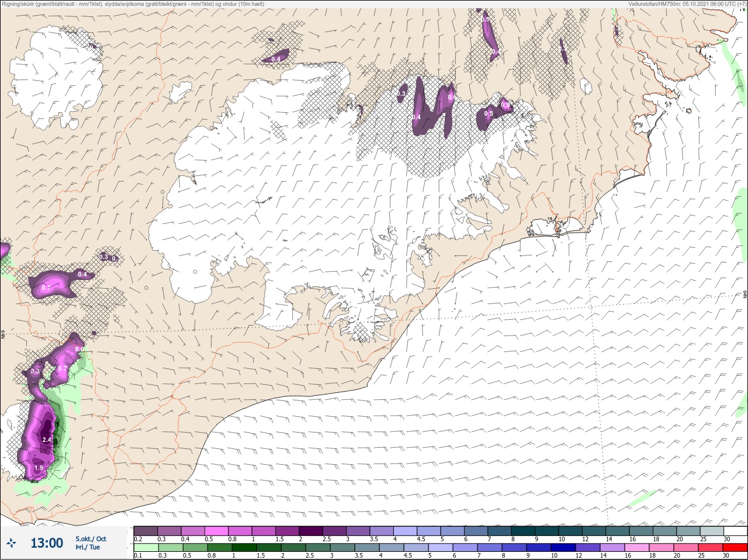The image size is (748, 560).
Task: Click the 'Þri./ Tue' weekday label
Action: pos(88,547)
